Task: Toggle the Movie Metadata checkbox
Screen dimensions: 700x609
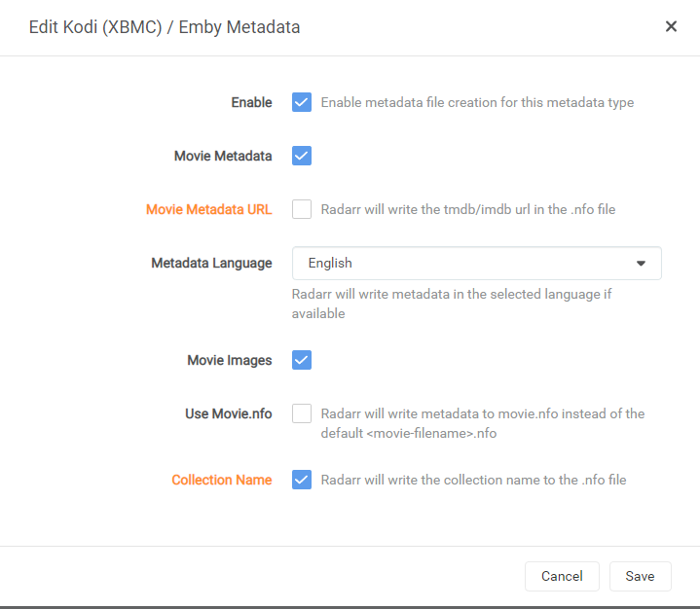Action: (x=302, y=156)
